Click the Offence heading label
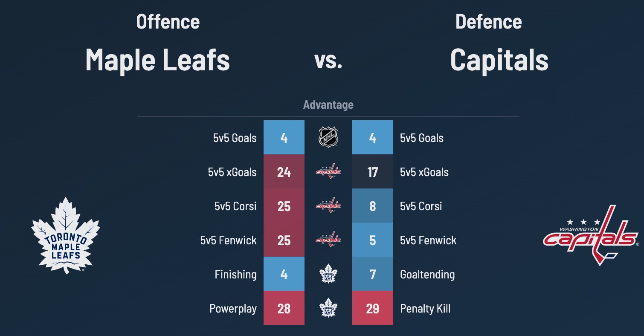 168,22
